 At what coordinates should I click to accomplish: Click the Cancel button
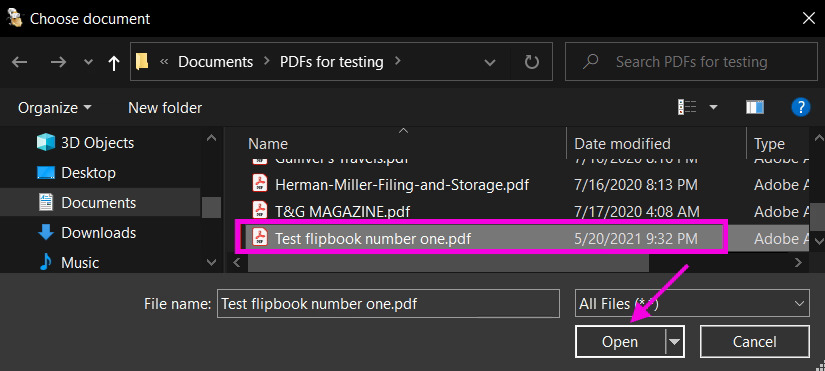coord(754,342)
